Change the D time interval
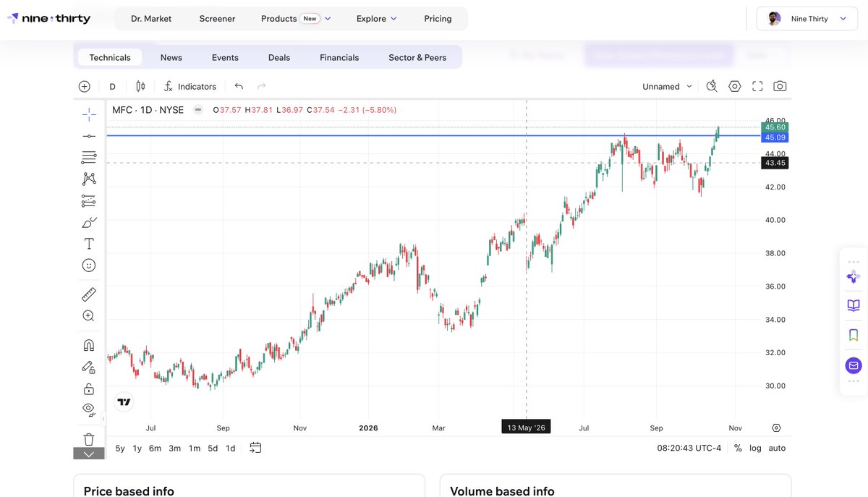 [112, 86]
